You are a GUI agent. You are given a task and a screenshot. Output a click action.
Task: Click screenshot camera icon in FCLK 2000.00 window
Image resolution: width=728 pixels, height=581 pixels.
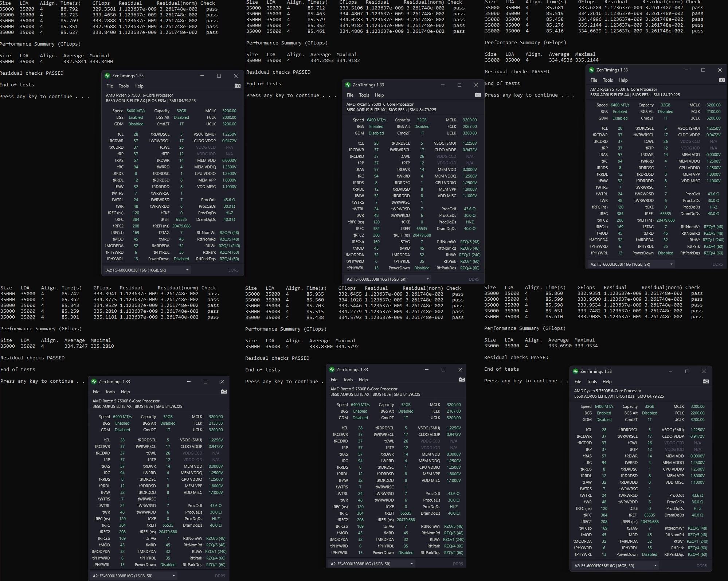pos(238,86)
